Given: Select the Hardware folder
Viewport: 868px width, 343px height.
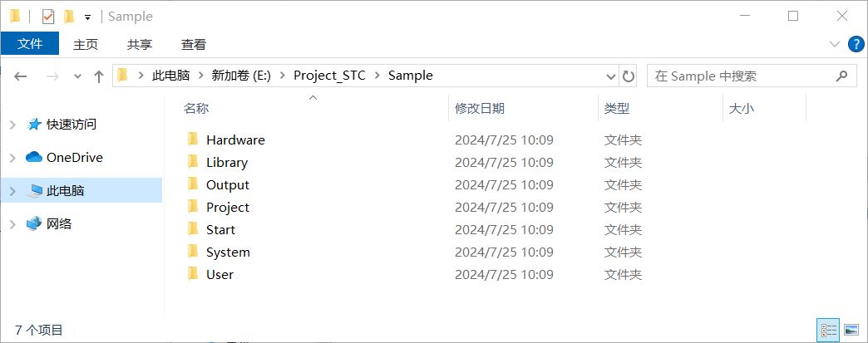Looking at the screenshot, I should [x=235, y=140].
